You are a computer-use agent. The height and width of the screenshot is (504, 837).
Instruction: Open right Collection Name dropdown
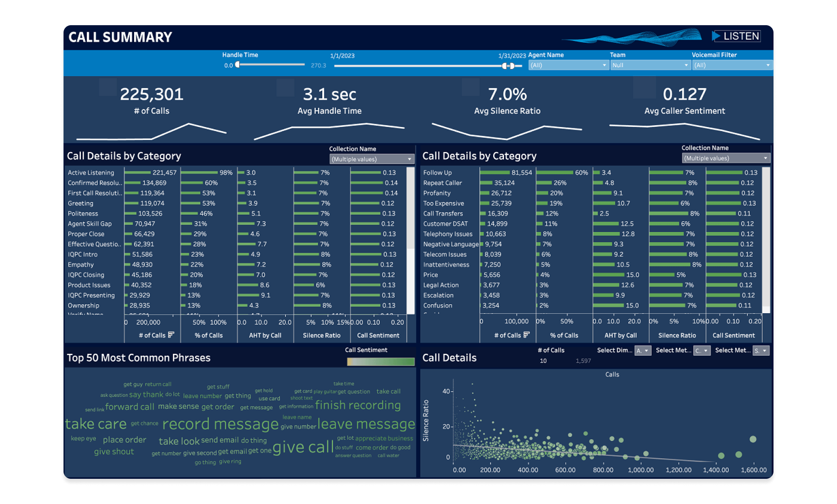point(726,158)
